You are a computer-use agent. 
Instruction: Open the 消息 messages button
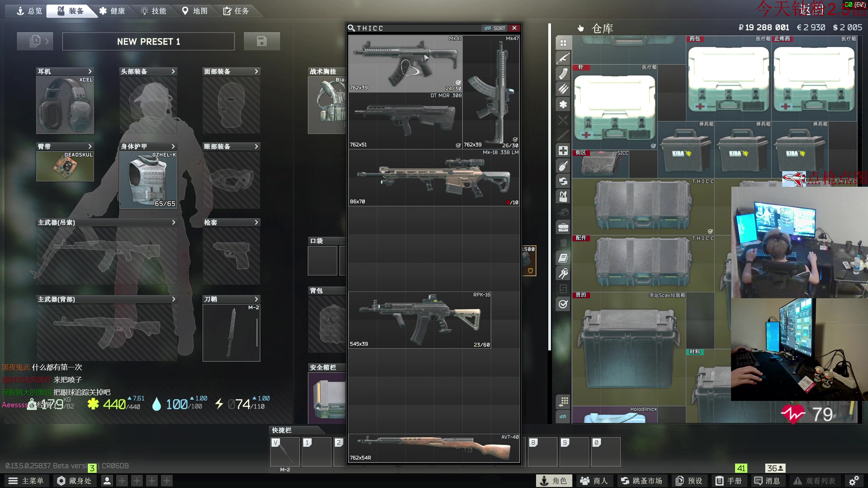coord(767,481)
